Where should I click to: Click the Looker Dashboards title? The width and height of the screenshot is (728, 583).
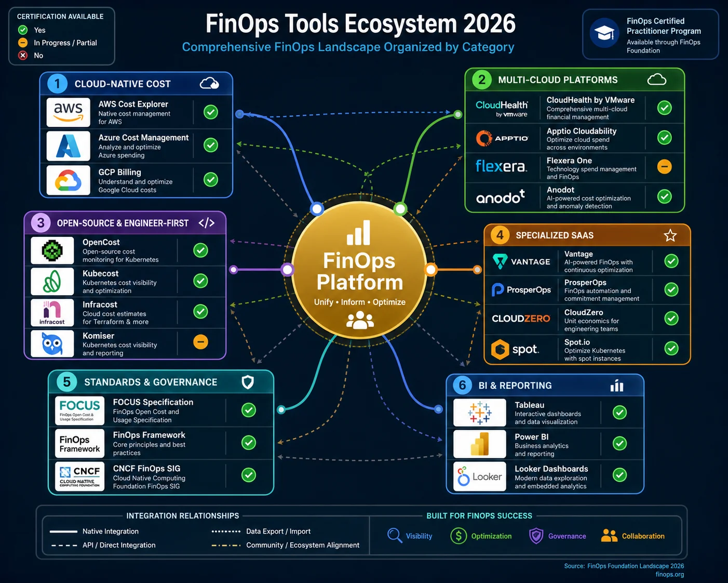pos(551,469)
